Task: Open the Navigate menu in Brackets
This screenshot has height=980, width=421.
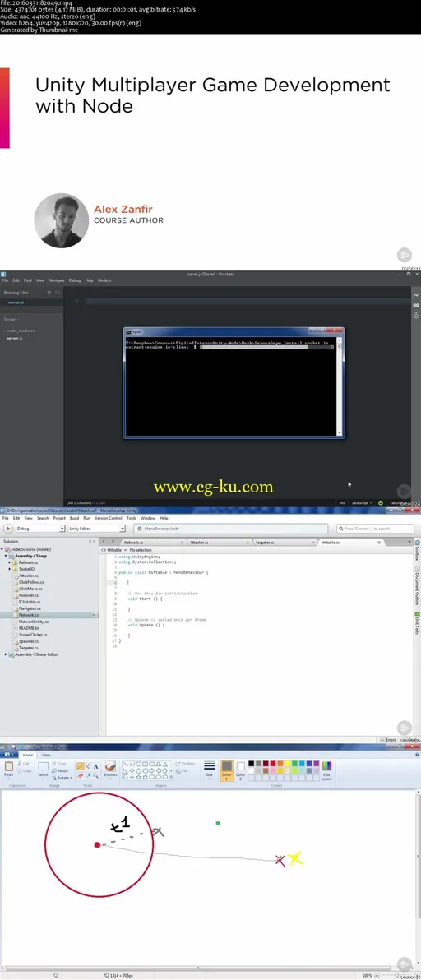Action: pyautogui.click(x=56, y=280)
